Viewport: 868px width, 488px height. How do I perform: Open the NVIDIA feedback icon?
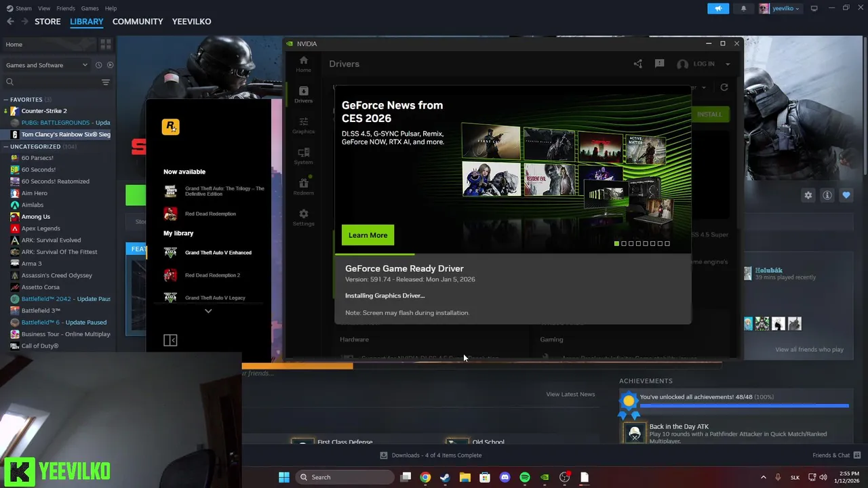click(x=659, y=64)
